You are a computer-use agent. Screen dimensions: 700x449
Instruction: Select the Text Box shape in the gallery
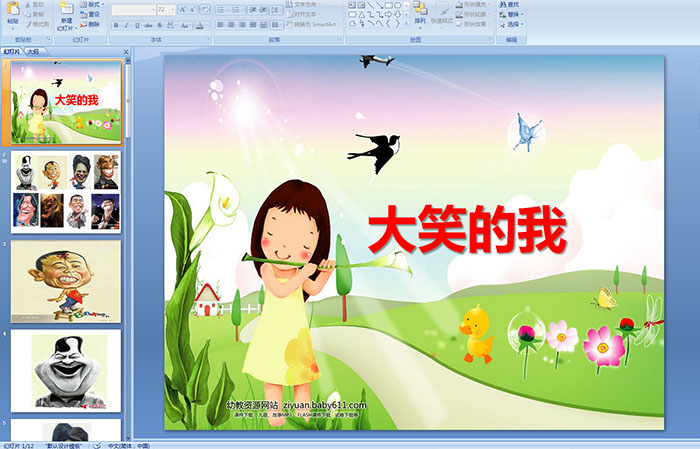pos(352,5)
